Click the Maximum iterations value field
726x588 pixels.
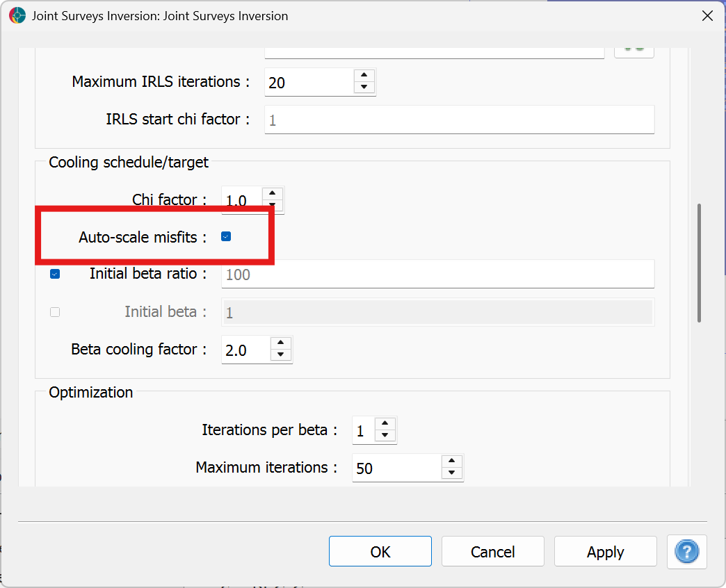396,468
